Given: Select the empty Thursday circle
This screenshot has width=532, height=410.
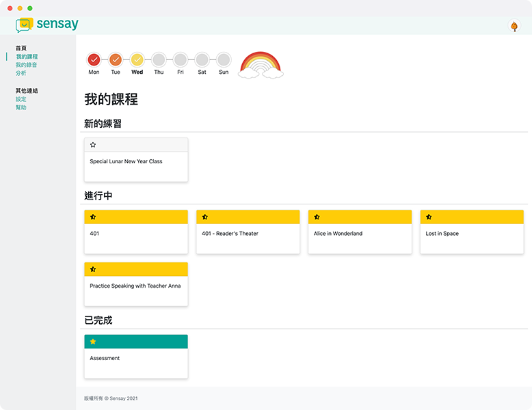Looking at the screenshot, I should coord(159,59).
